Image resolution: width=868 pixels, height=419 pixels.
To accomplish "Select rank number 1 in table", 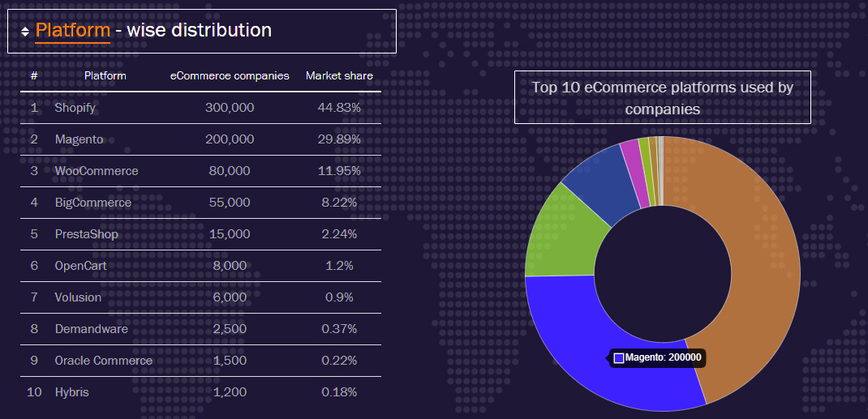I will (x=34, y=108).
